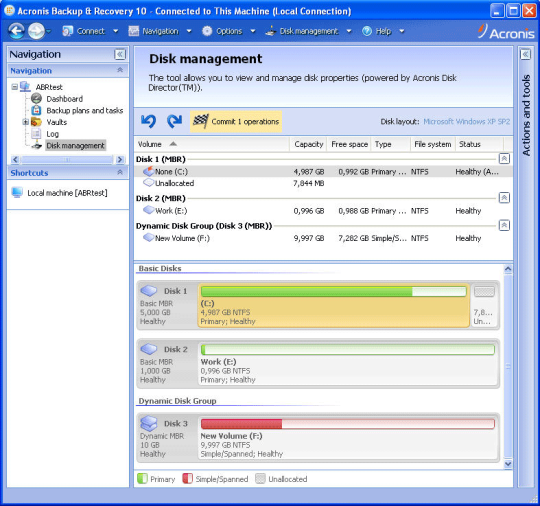Click disk view scrollbar up arrow
Image resolution: width=540 pixels, height=506 pixels.
(x=508, y=269)
